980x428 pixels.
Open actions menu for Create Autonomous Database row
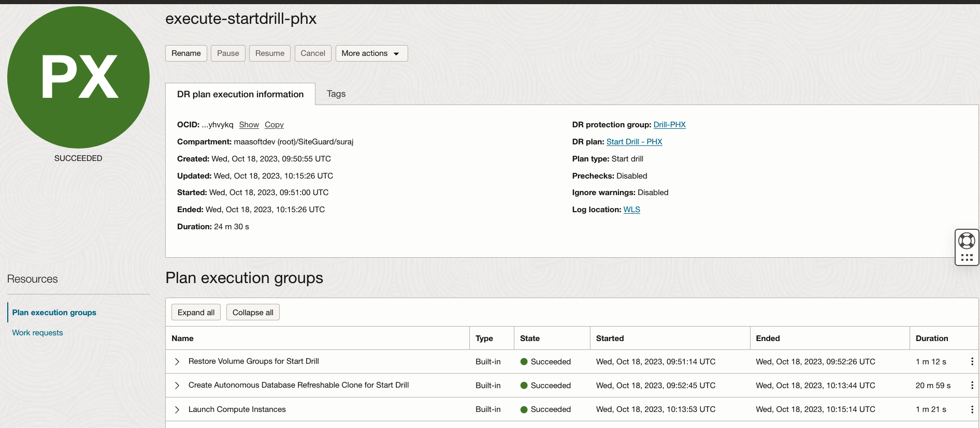[x=972, y=386]
